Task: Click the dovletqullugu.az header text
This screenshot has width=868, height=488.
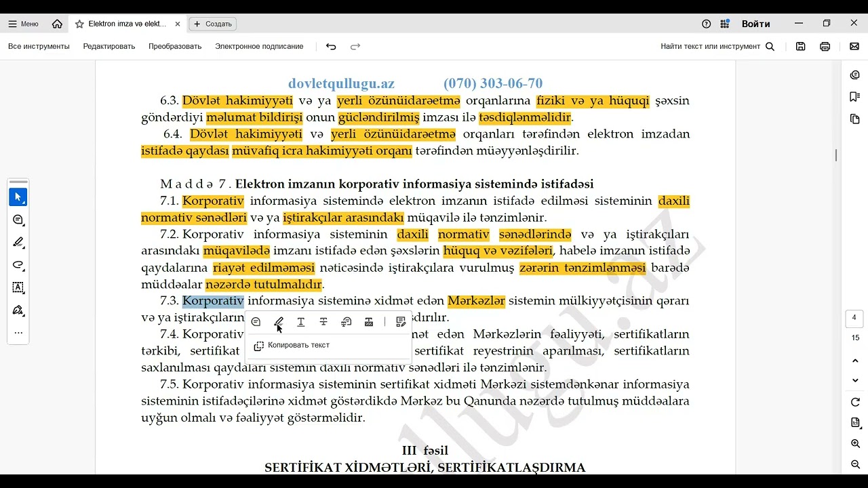Action: coord(341,83)
